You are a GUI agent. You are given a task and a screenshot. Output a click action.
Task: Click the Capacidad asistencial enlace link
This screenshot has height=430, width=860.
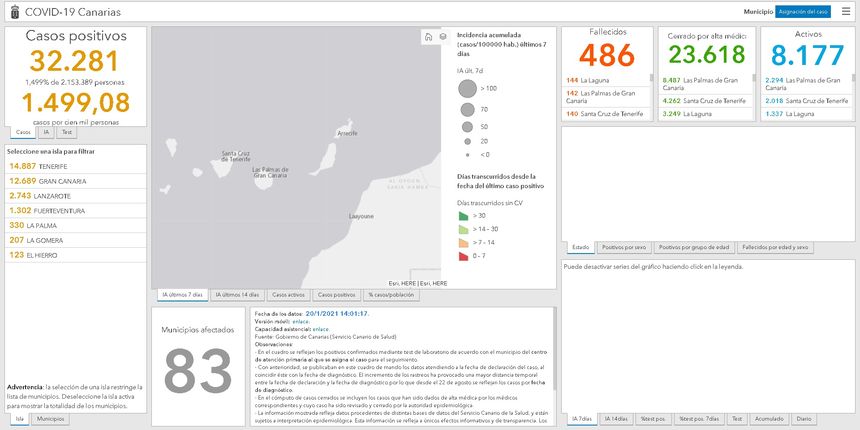(320, 328)
